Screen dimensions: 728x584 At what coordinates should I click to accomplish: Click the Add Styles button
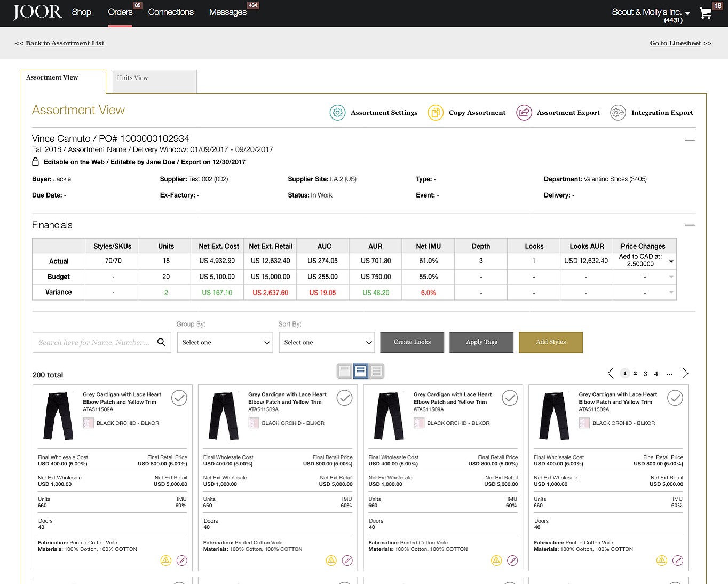tap(551, 342)
